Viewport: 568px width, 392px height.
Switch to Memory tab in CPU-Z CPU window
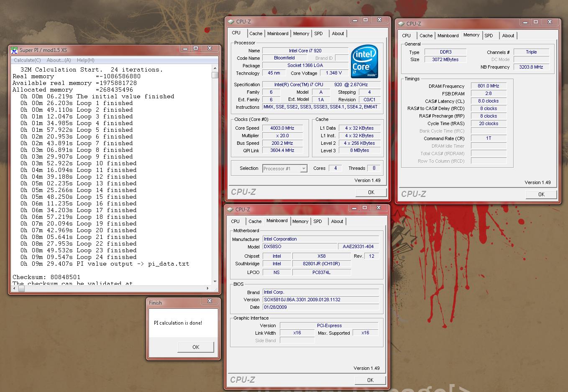[301, 33]
